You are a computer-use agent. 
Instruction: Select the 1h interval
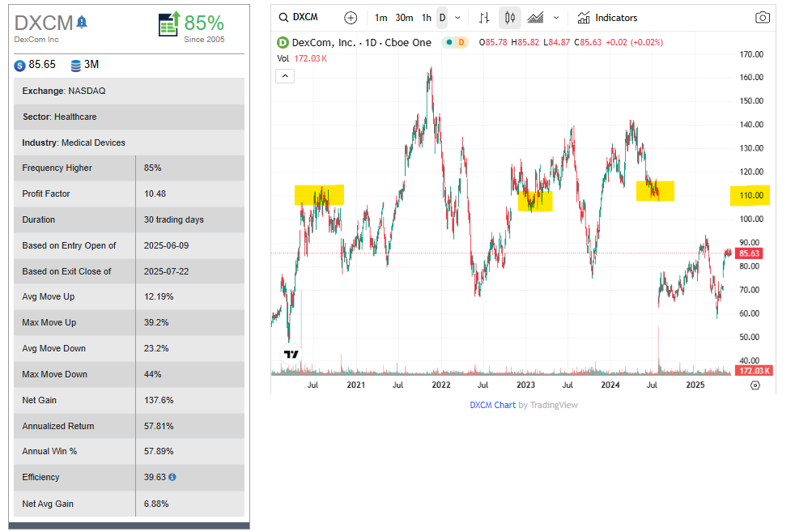(x=427, y=18)
